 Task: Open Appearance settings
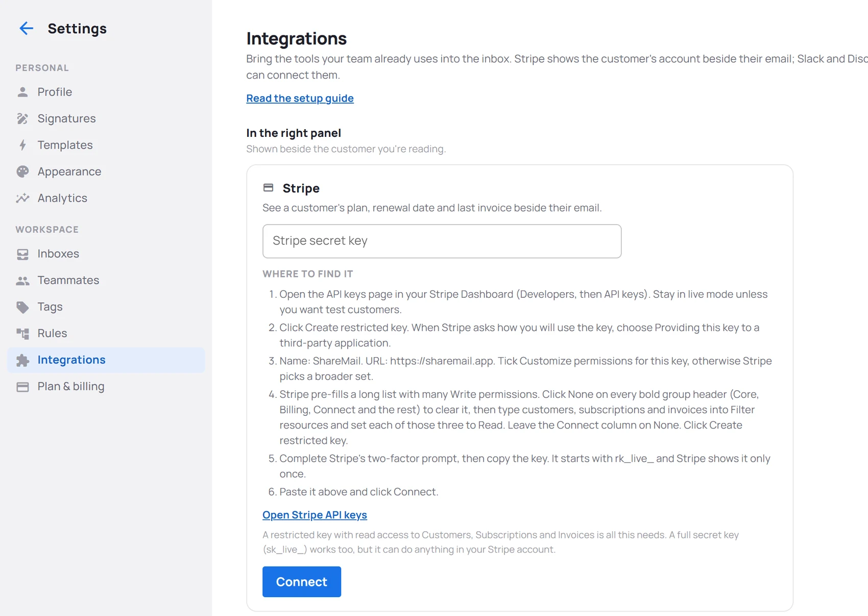pos(106,172)
